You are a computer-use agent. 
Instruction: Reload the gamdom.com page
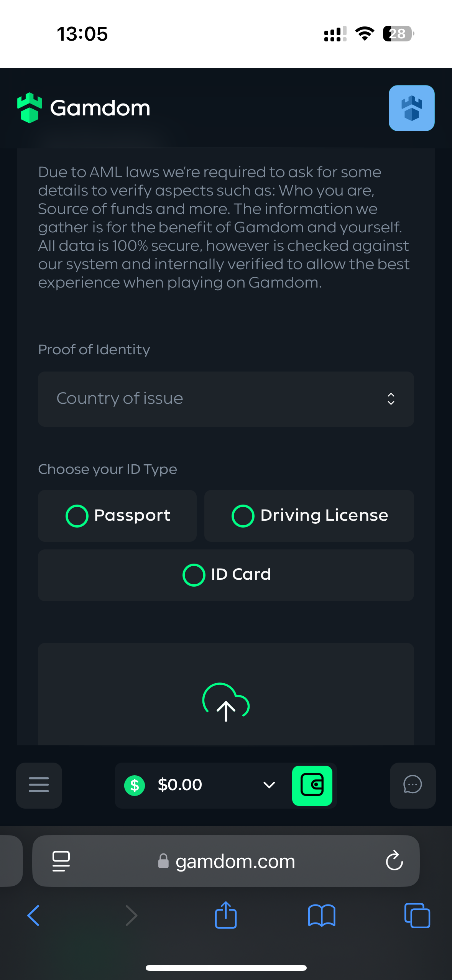(x=394, y=861)
